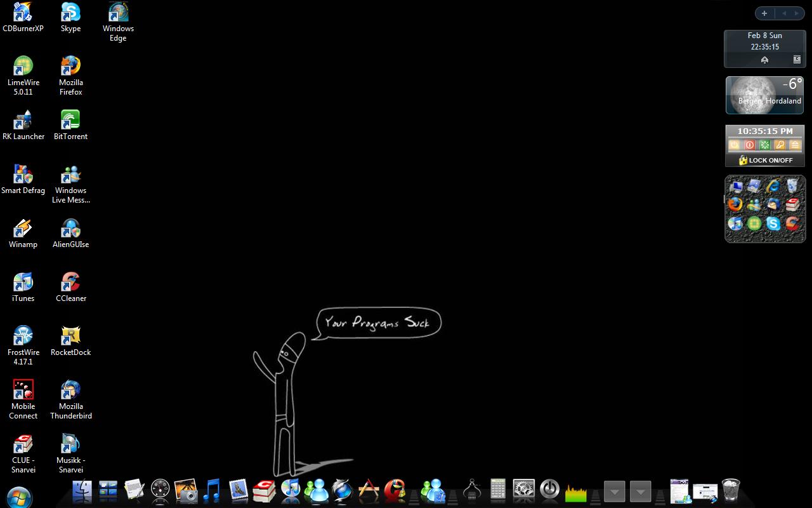Toggle LOCK ON/OFF in the power gadget
Image resolution: width=812 pixels, height=508 pixels.
coord(765,160)
